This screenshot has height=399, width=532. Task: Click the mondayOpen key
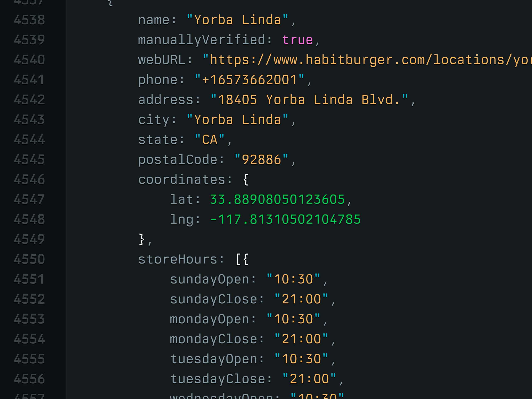pos(209,320)
